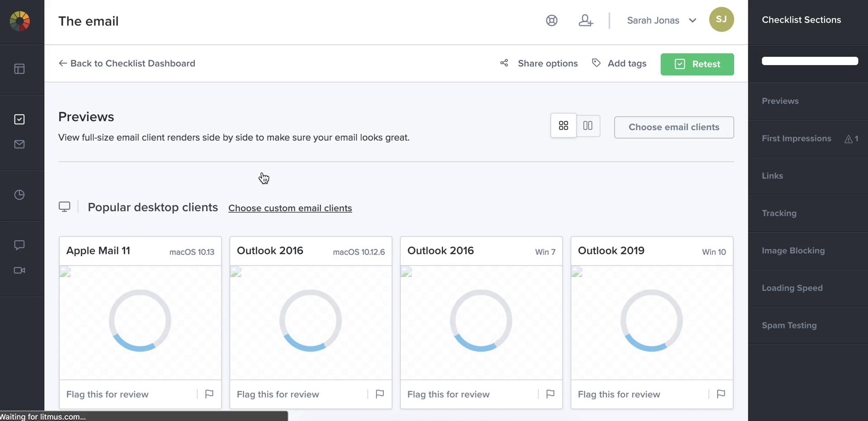Open the Outlook 2019 Win 10 preview thumbnail
Image resolution: width=868 pixels, height=421 pixels.
[651, 322]
